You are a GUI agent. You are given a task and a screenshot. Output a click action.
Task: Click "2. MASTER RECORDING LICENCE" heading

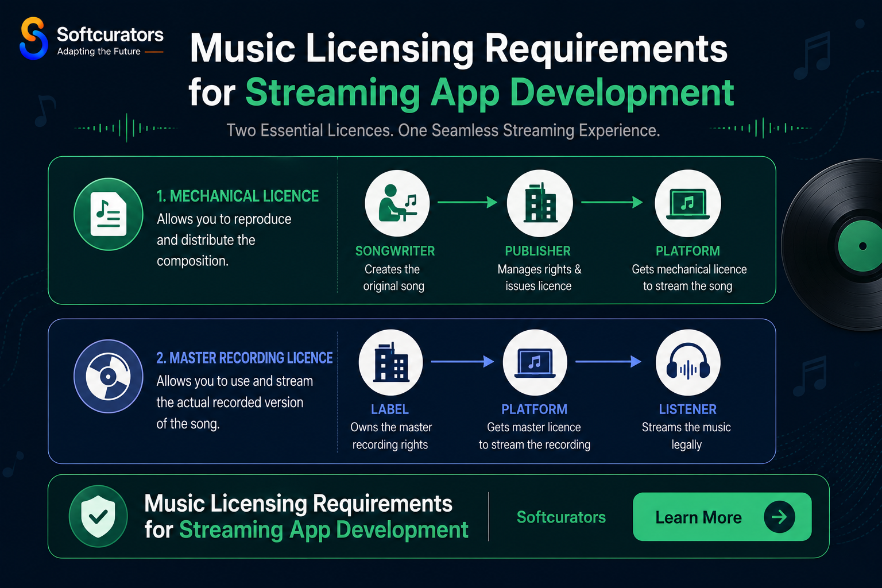tap(245, 358)
